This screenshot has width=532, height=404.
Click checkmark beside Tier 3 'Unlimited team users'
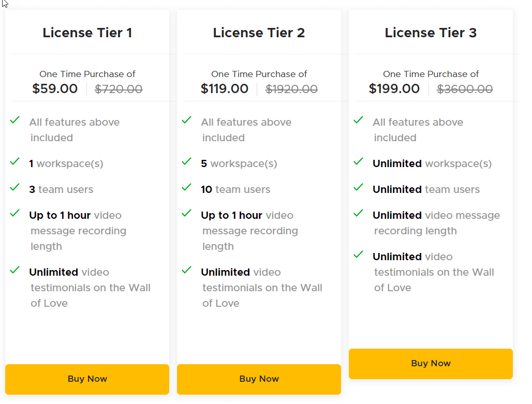(x=359, y=187)
